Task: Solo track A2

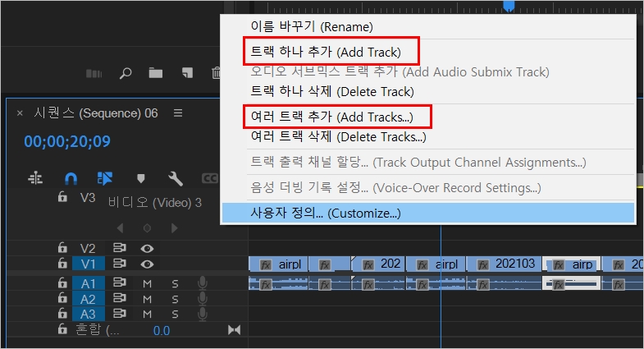Action: pos(175,299)
